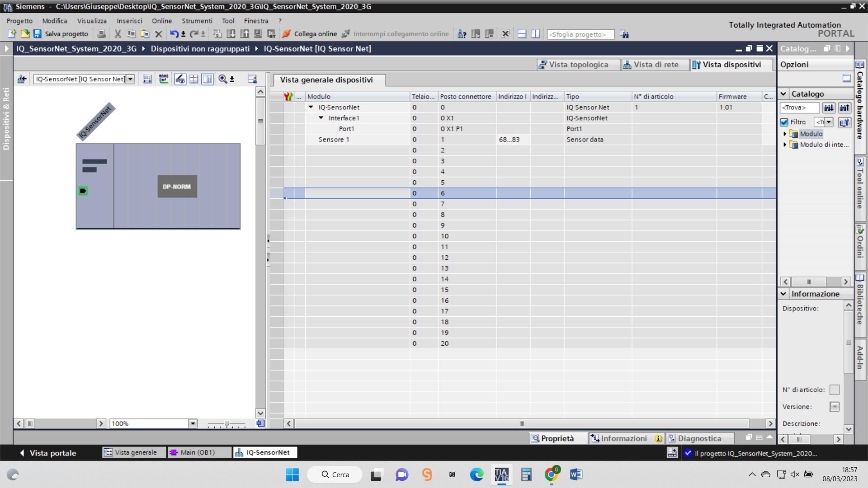Open the IQ-SensorNet device selector dropdown
Image resolution: width=868 pixels, height=488 pixels.
[x=130, y=79]
